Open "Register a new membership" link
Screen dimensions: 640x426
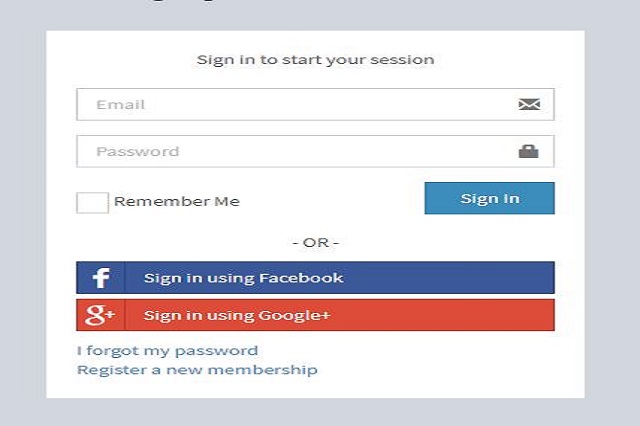[x=197, y=370]
